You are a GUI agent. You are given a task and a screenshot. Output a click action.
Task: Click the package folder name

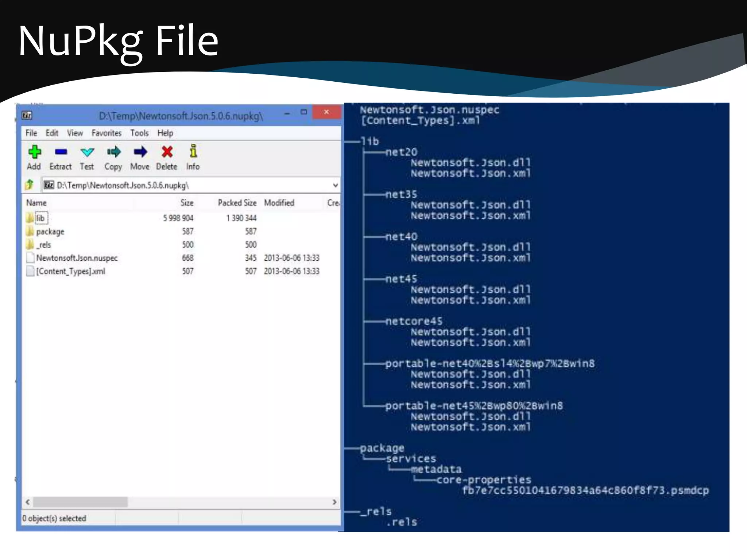click(x=50, y=232)
